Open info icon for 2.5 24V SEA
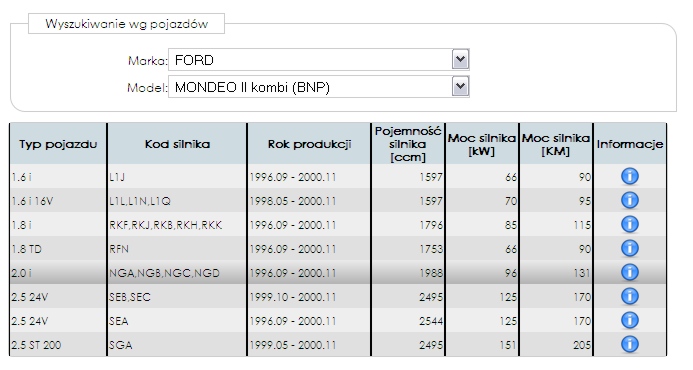This screenshot has height=370, width=693. click(630, 320)
